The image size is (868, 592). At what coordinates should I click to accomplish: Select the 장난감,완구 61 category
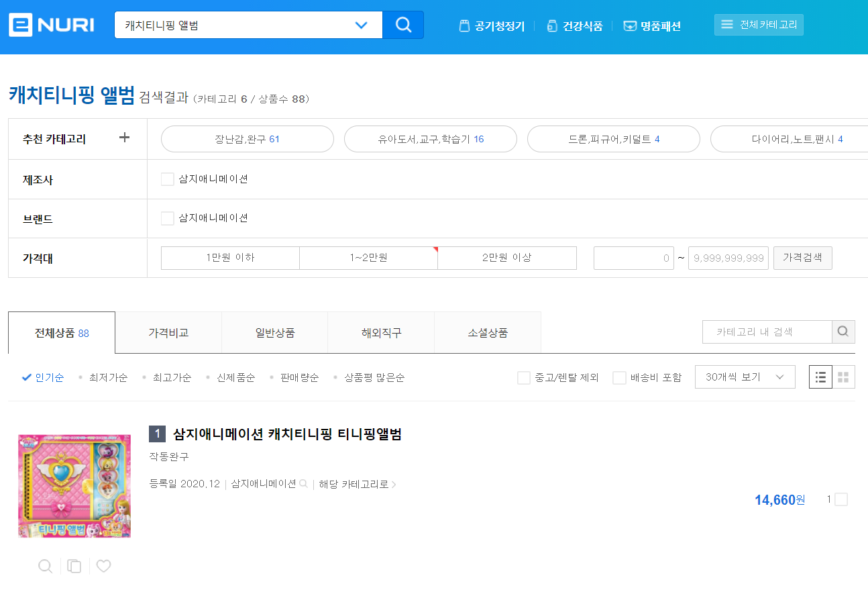click(x=248, y=139)
